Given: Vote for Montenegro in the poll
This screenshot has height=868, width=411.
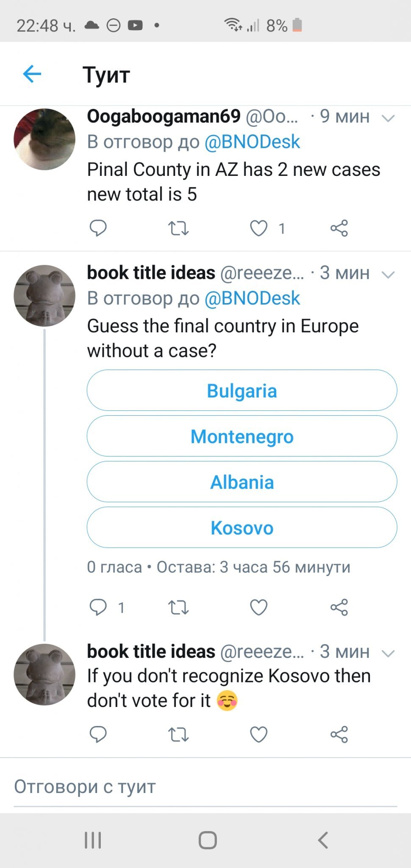Looking at the screenshot, I should point(242,436).
